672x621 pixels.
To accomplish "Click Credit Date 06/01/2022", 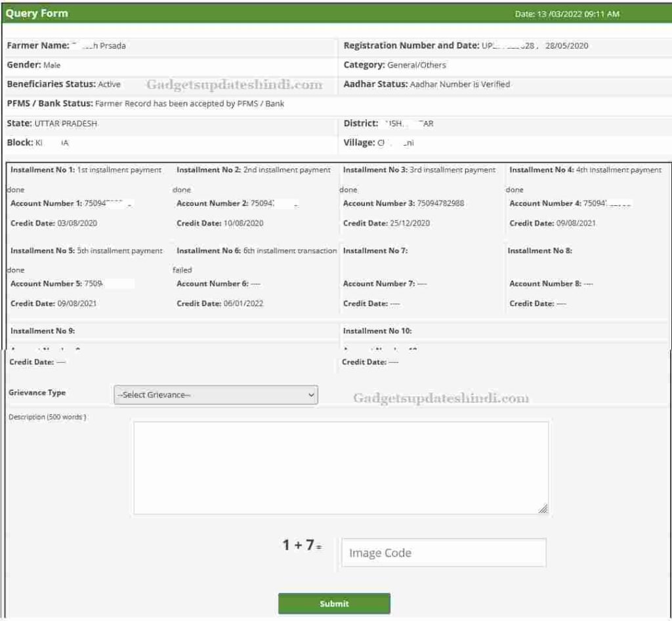I will pyautogui.click(x=243, y=304).
